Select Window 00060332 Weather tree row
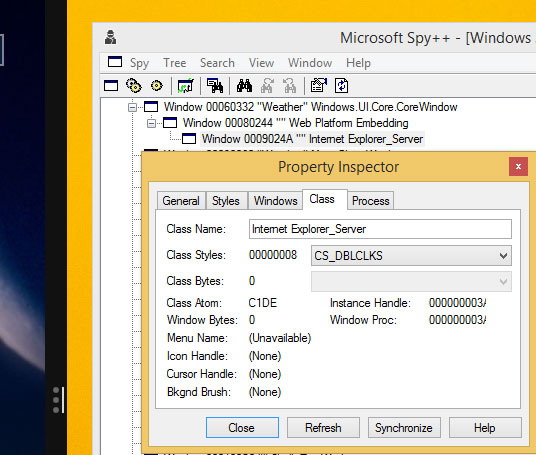 (310, 107)
